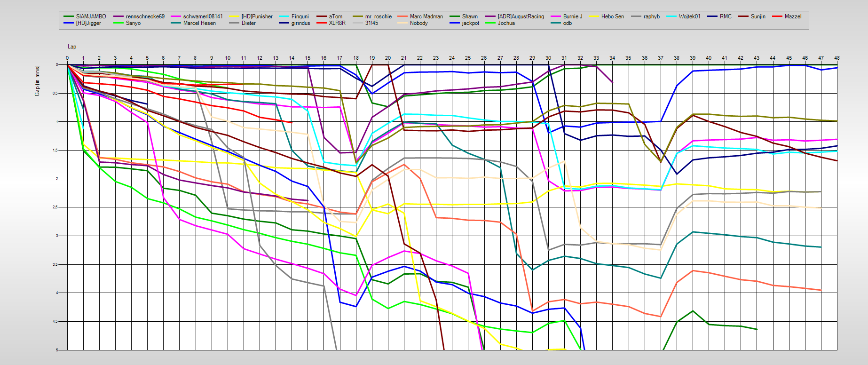Select the rennschnecke69 legend label
This screenshot has width=868, height=365.
click(x=145, y=16)
